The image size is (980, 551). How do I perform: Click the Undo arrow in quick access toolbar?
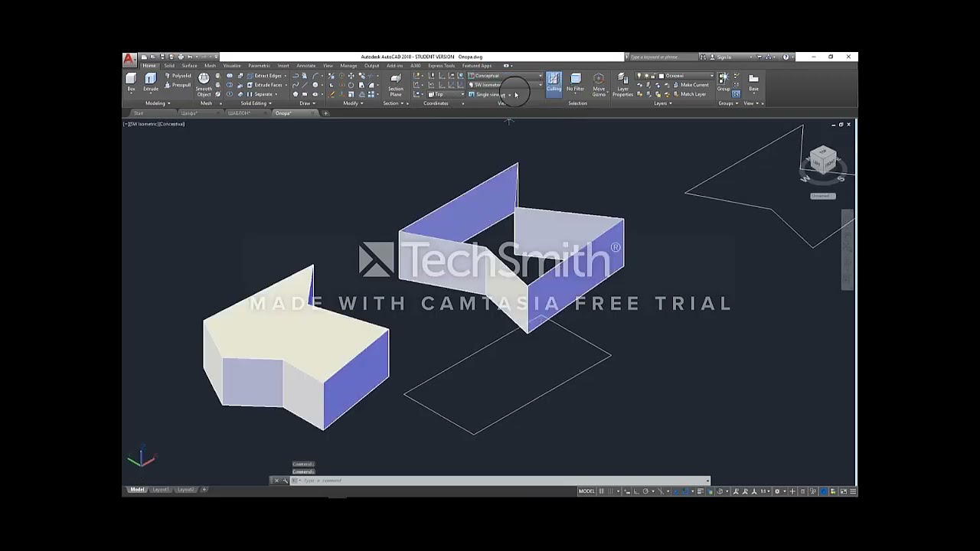point(191,57)
